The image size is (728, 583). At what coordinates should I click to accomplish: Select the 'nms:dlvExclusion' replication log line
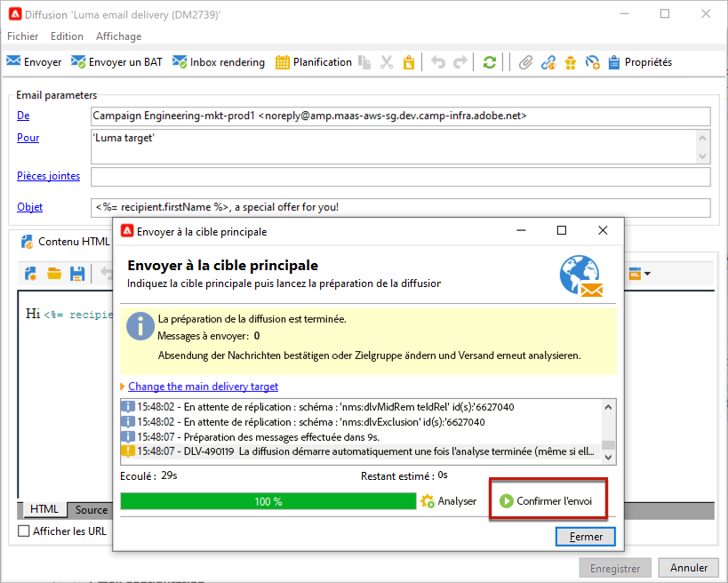click(x=361, y=422)
